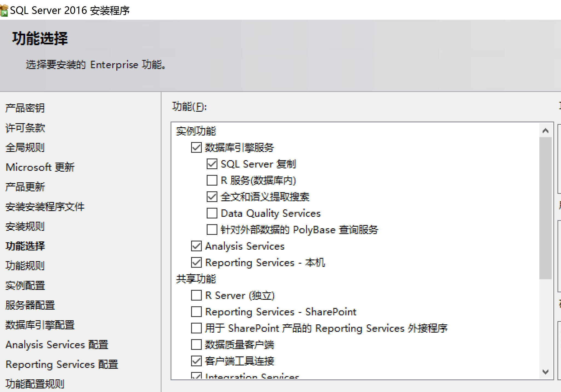Go to 产品密钥 step in sidebar
561x392 pixels.
point(25,108)
